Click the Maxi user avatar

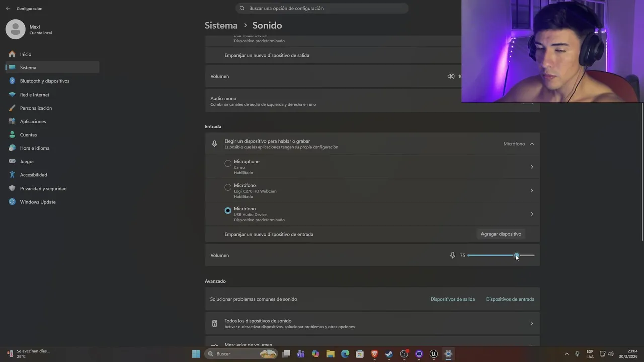tap(15, 29)
